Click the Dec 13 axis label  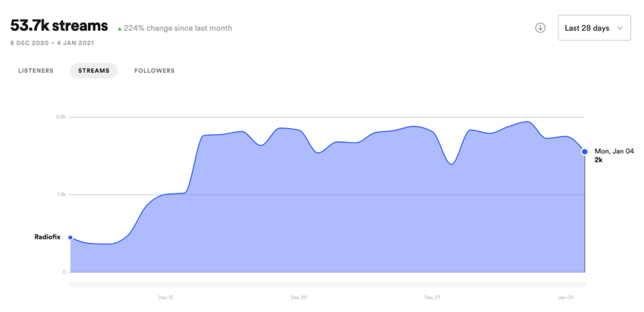click(166, 297)
